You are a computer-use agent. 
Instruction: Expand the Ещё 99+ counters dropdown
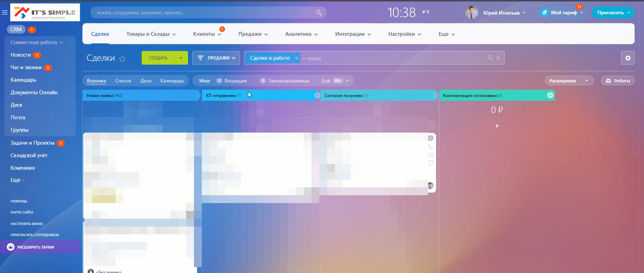pyautogui.click(x=347, y=81)
